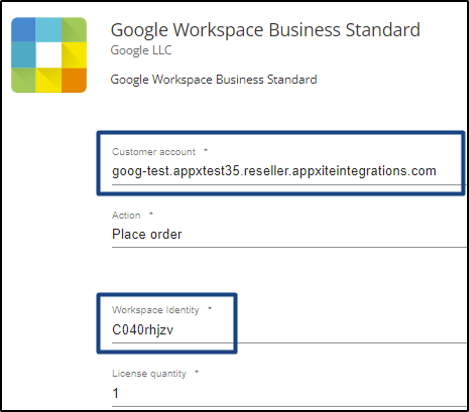Select the Google Workspace Business Standard heading
This screenshot has height=412, width=469.
point(265,30)
